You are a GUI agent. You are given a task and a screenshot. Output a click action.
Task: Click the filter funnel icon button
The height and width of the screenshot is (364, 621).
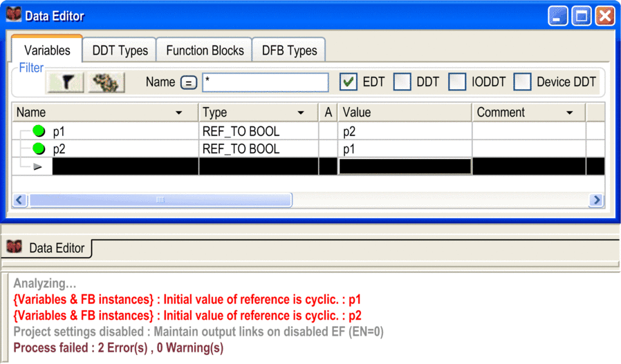66,83
